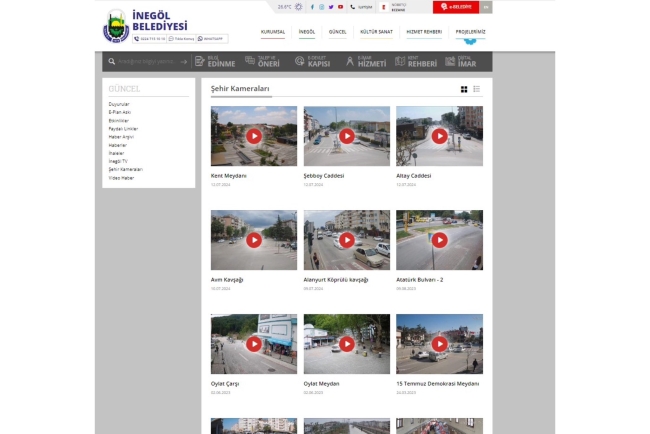Play the Altay Caddesi camera
Screen dimensions: 650x434
(439, 136)
